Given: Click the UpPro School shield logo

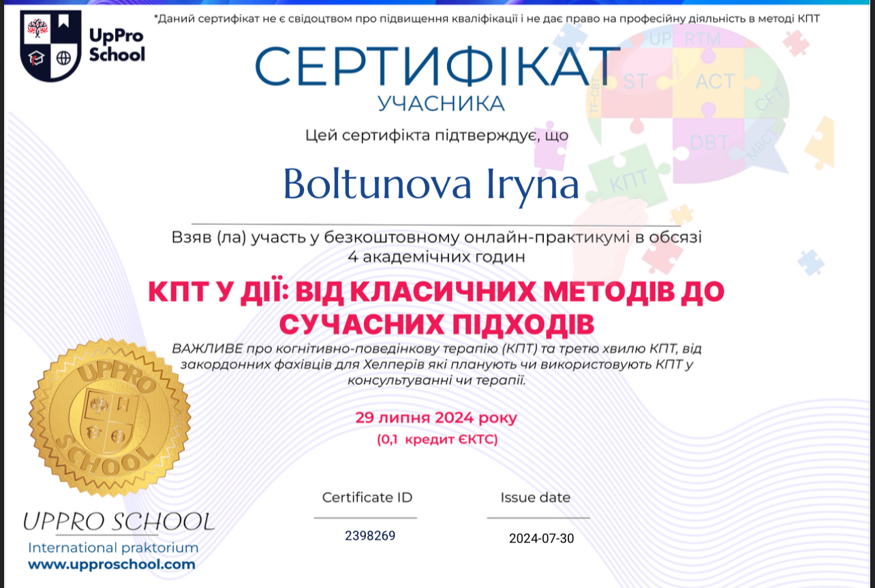Looking at the screenshot, I should 51,46.
